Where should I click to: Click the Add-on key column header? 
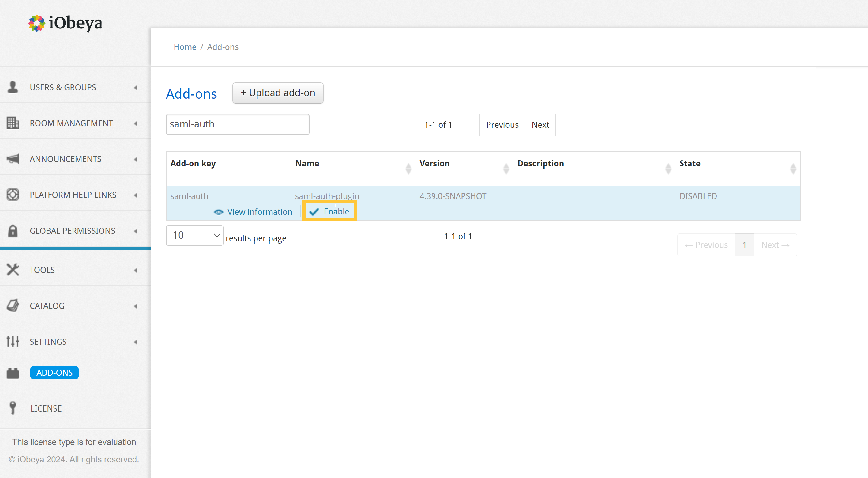193,164
